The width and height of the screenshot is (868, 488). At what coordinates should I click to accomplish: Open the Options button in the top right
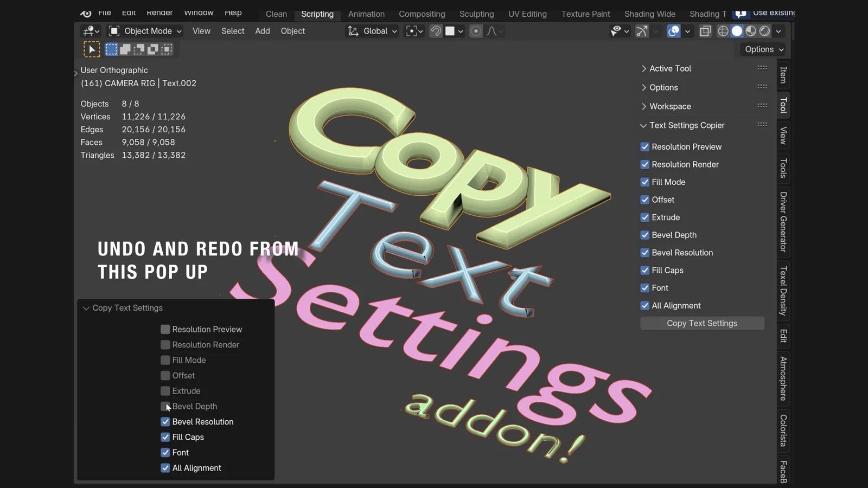[763, 49]
